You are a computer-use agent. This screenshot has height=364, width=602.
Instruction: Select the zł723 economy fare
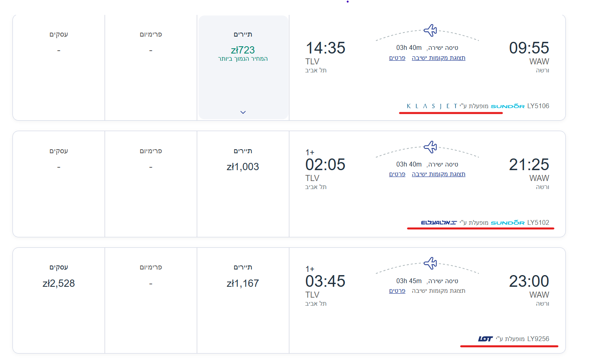pos(243,50)
